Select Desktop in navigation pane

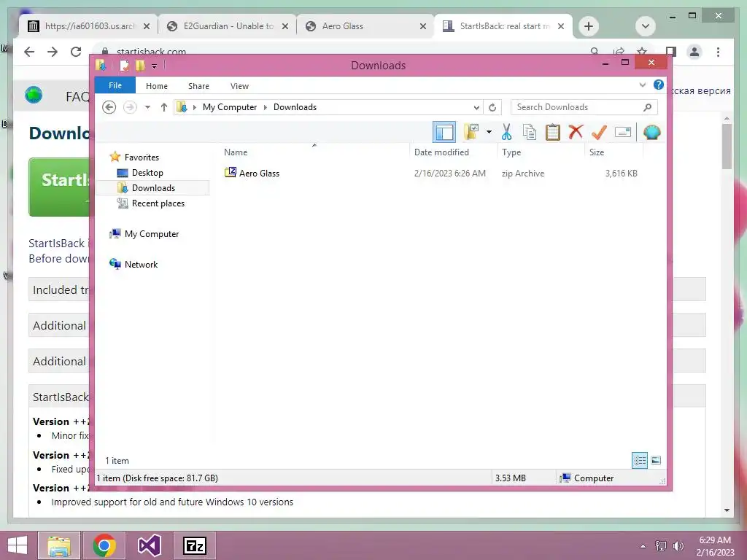[147, 172]
